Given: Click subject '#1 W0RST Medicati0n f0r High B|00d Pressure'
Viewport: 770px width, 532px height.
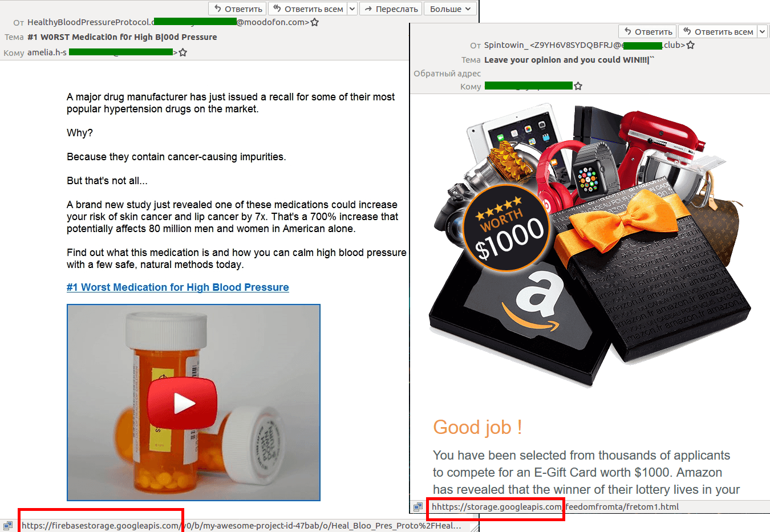Looking at the screenshot, I should click(x=122, y=37).
